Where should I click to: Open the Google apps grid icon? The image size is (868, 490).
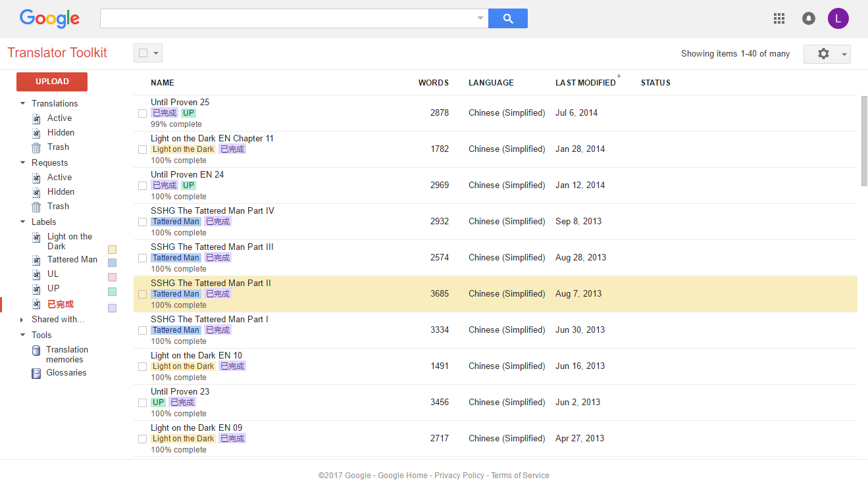(x=779, y=18)
